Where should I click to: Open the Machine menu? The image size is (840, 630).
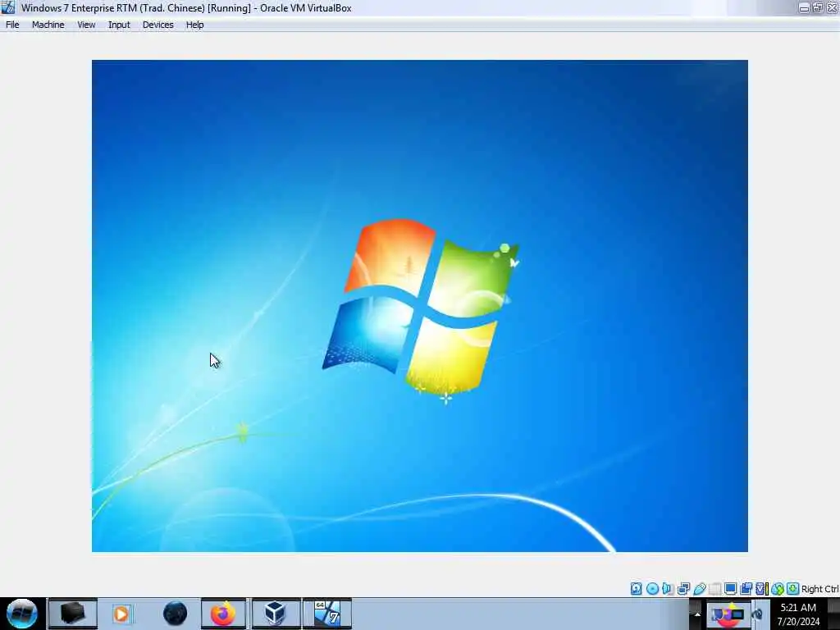pyautogui.click(x=48, y=25)
